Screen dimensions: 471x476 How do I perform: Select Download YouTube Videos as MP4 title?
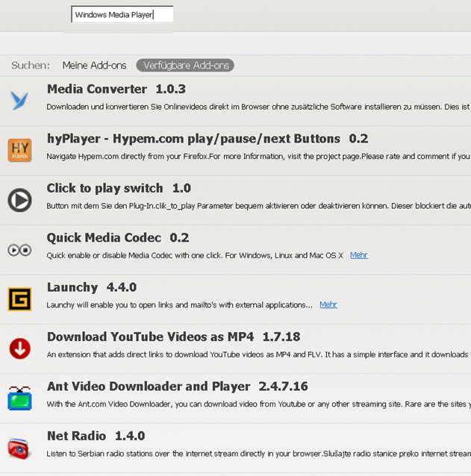pos(173,336)
